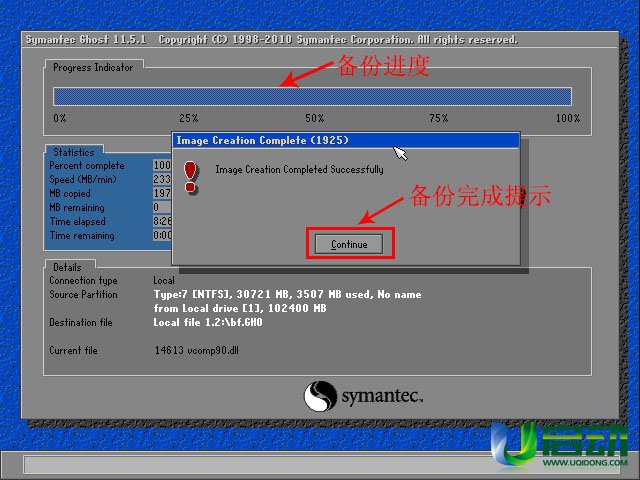Click the red exclamation mark icon
Screen dimensions: 640x480
tap(191, 177)
